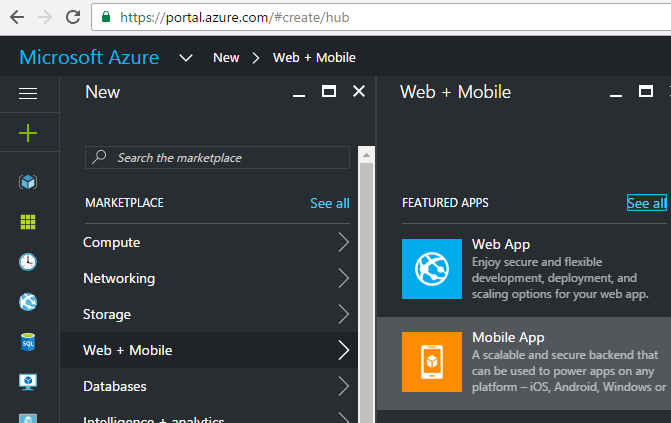This screenshot has width=671, height=423.
Task: Open the resource groups cube icon
Action: (x=28, y=182)
